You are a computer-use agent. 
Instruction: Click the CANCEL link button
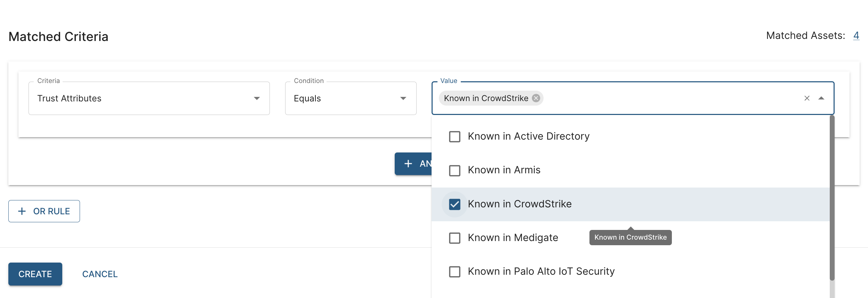(x=100, y=274)
